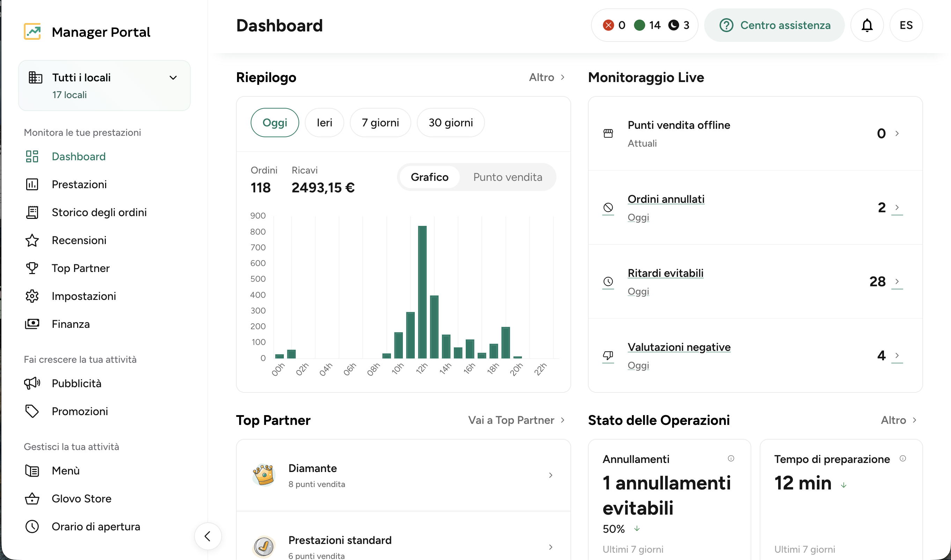Screen dimensions: 951x560
Task: Click the cancel icon next to Ordini annullati
Action: (608, 207)
